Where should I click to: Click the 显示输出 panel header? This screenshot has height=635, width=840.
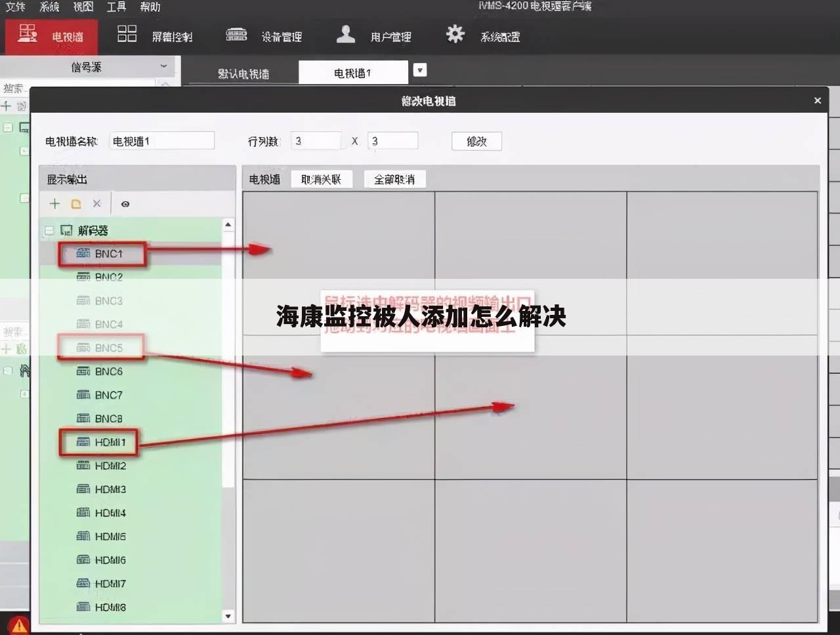(x=137, y=179)
